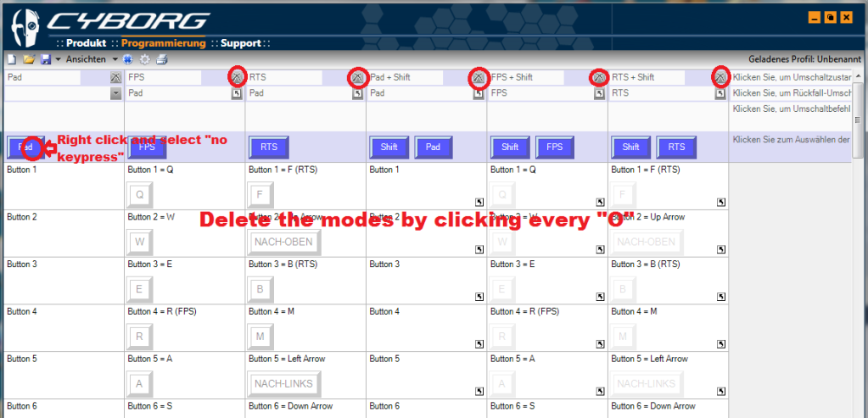
Task: Click the M key in RTS Button 4
Action: click(x=260, y=336)
